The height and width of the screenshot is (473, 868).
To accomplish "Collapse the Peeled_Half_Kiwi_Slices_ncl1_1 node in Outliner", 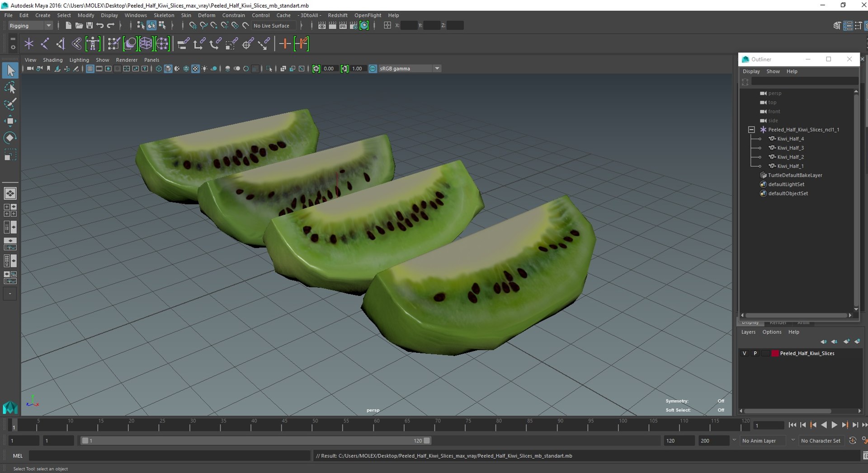I will tap(751, 130).
